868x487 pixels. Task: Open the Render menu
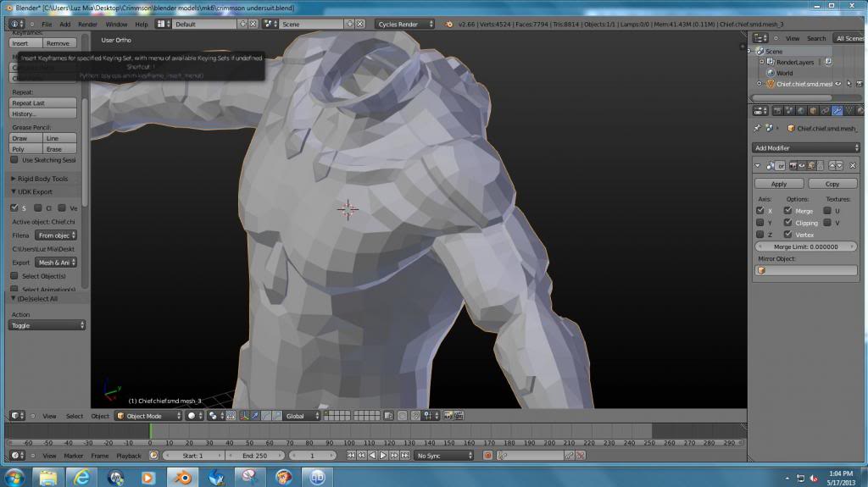click(87, 24)
